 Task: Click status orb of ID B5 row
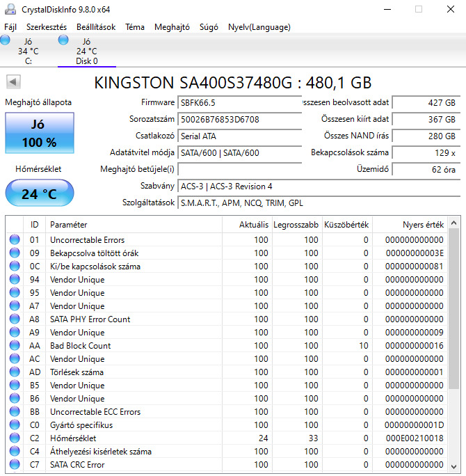pyautogui.click(x=15, y=385)
